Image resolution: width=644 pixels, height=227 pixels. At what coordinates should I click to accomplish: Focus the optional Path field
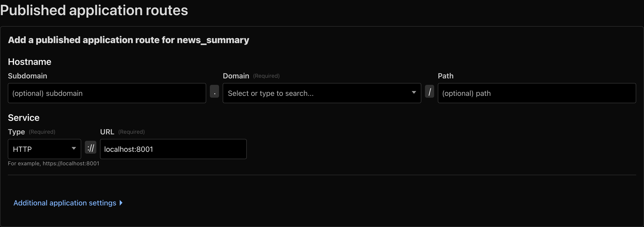pyautogui.click(x=536, y=93)
